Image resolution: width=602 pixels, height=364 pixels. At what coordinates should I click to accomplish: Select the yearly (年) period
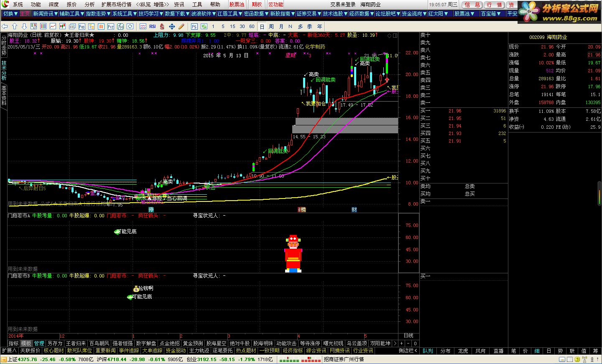tap(319, 26)
